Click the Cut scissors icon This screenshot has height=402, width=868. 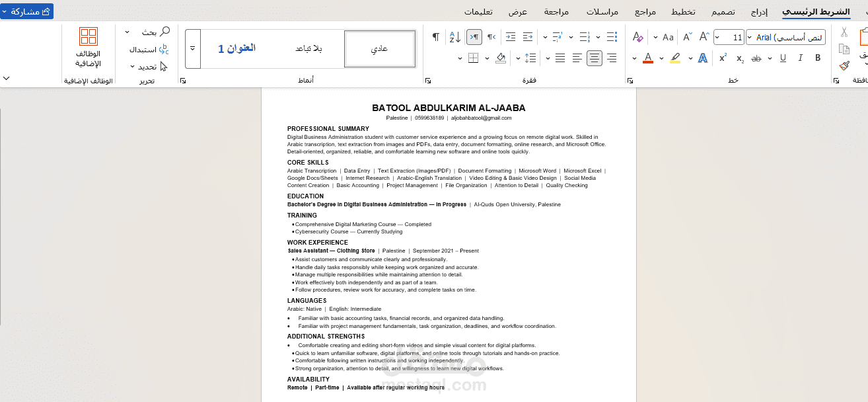tap(844, 32)
